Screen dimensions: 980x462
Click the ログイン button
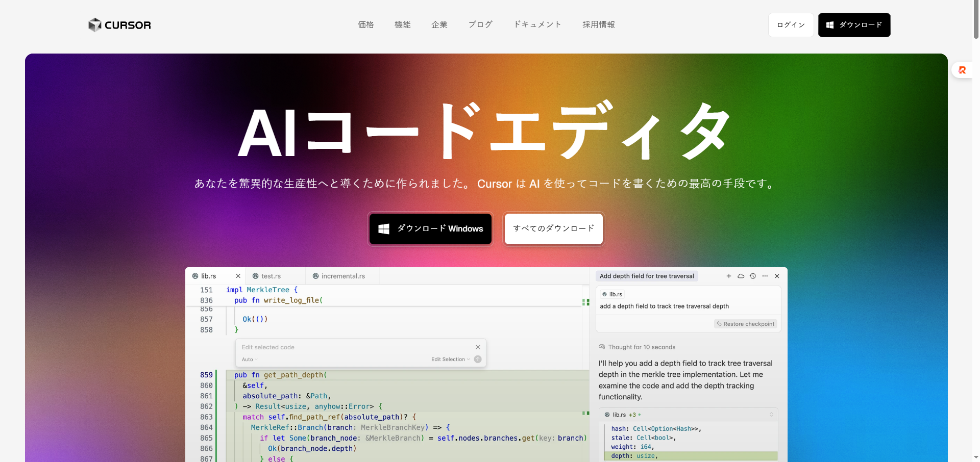(791, 25)
